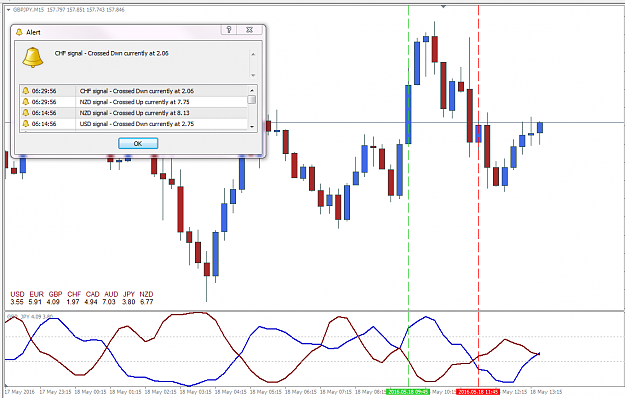Select the alert list row 'NZD signal - Crossed Up currently at 7.75'
625x398 pixels.
[x=134, y=102]
